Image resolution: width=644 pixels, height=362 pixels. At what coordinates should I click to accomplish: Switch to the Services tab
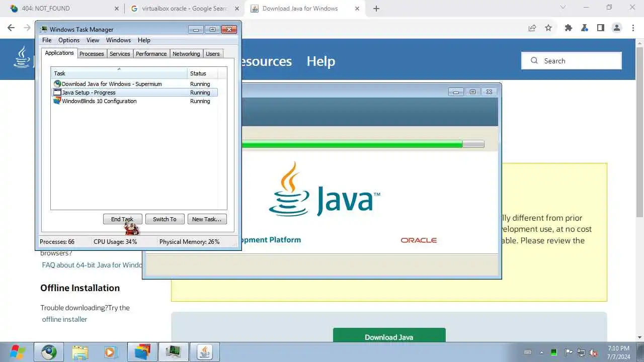click(x=120, y=54)
